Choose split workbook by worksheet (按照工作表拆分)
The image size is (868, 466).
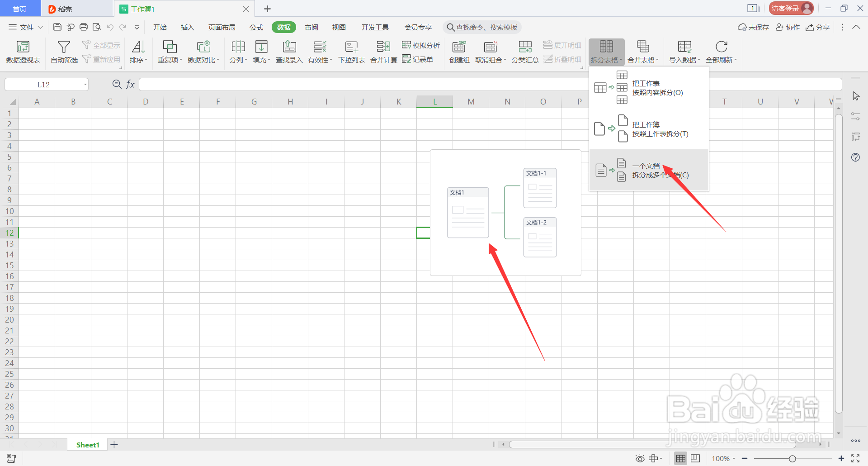coord(649,129)
